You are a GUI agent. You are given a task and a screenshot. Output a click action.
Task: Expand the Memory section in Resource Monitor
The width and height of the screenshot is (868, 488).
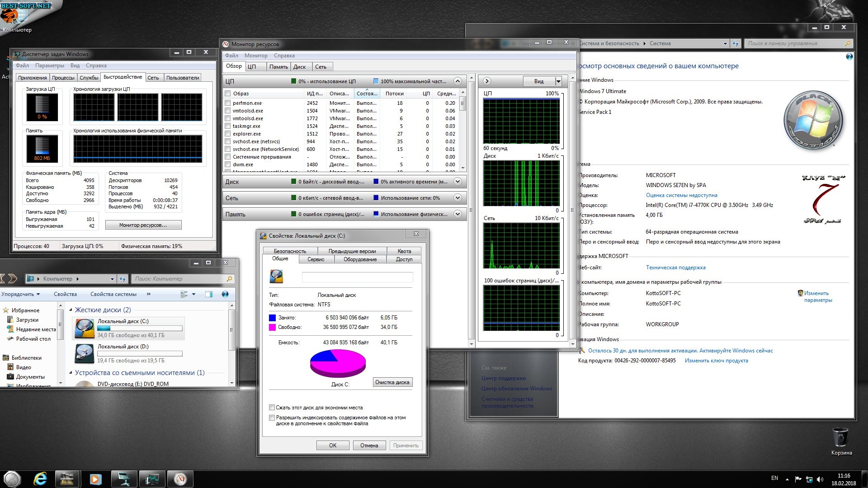coord(458,214)
